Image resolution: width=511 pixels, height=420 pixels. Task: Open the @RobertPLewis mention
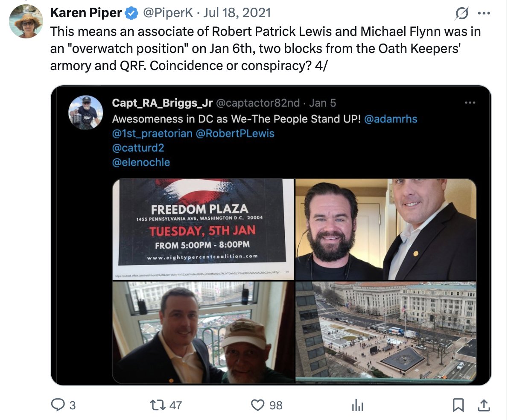coord(235,134)
